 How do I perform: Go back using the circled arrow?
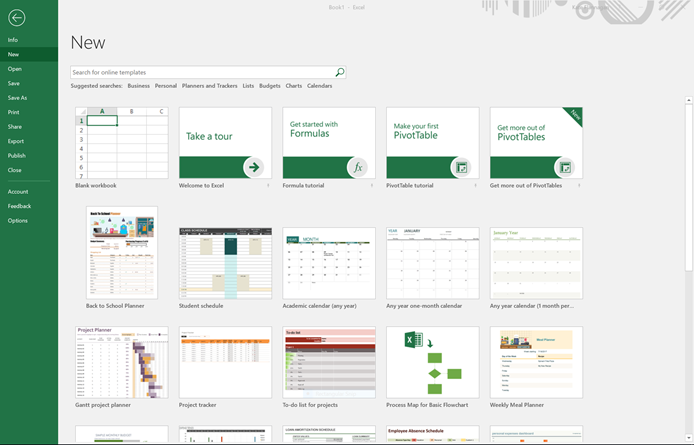click(x=16, y=18)
